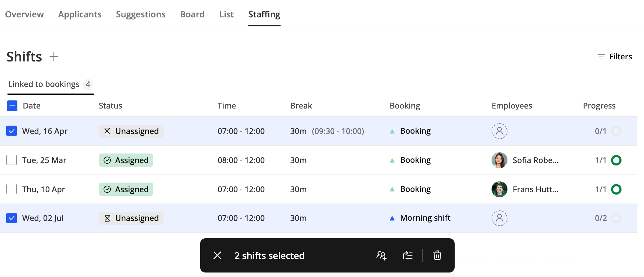Screen dimensions: 644x277
Task: Open the Morning shift booking link
Action: pyautogui.click(x=425, y=218)
